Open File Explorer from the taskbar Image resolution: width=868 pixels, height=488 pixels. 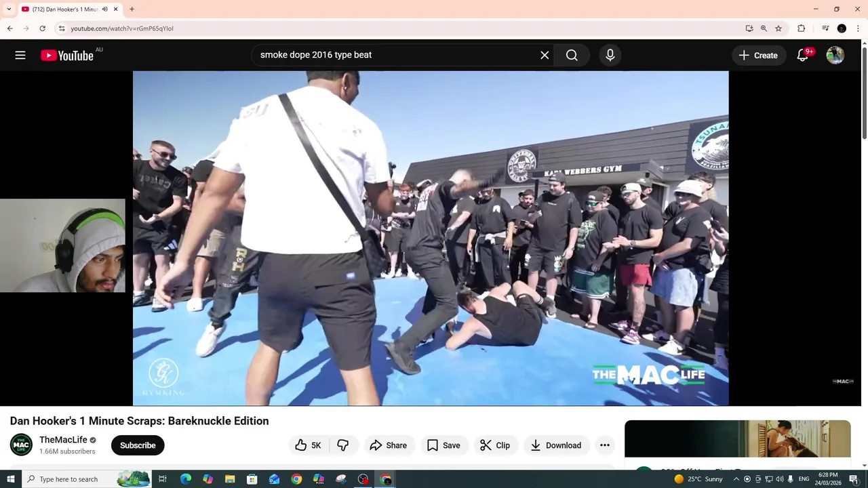pyautogui.click(x=230, y=479)
